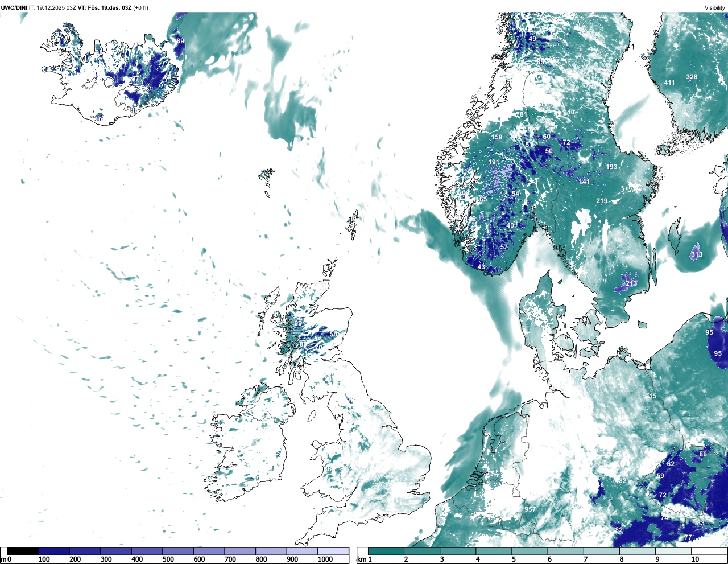
Task: Click the '89' value near the Greenland coast
Action: coord(180,41)
